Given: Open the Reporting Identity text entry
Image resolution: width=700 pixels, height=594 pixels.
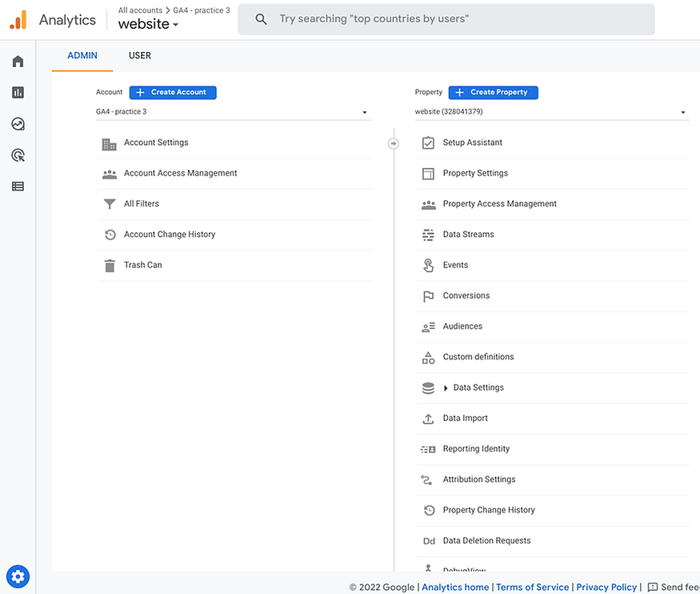Looking at the screenshot, I should point(476,449).
